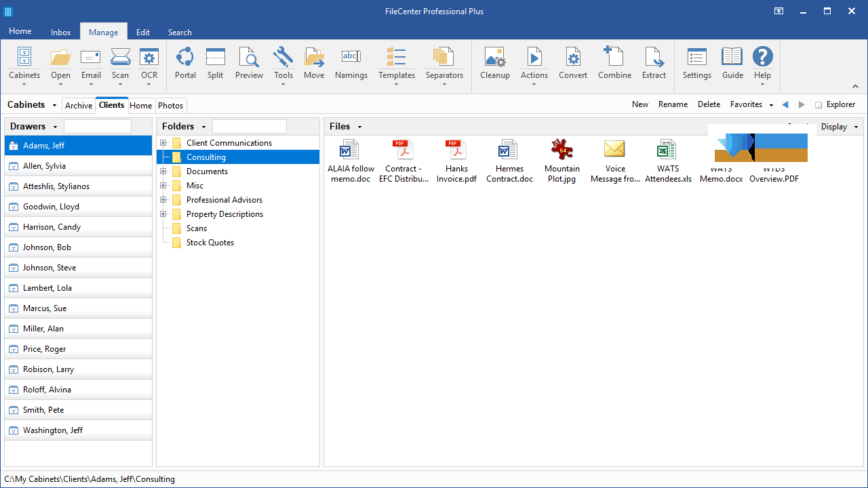Viewport: 868px width, 488px height.
Task: Select the ALAIA follow memo.doc file
Action: 351,161
